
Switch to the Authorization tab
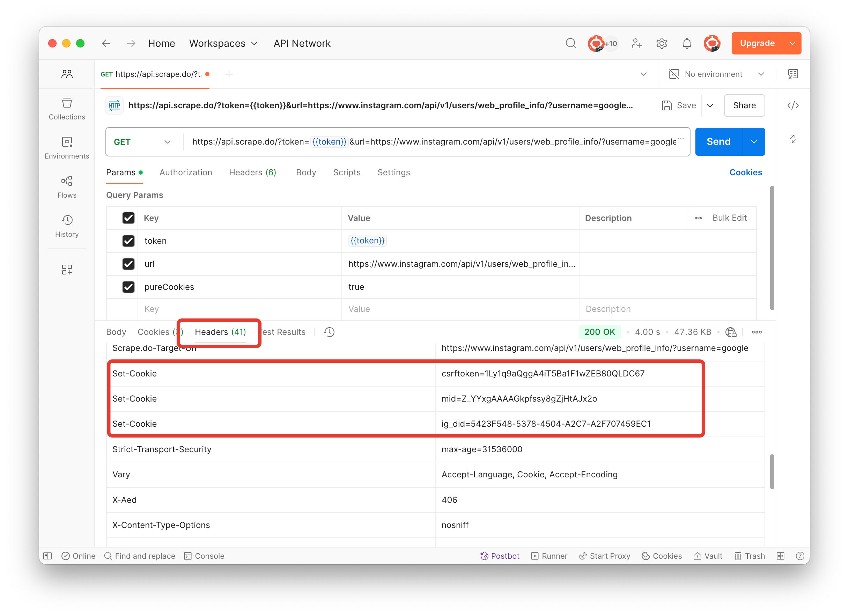186,172
